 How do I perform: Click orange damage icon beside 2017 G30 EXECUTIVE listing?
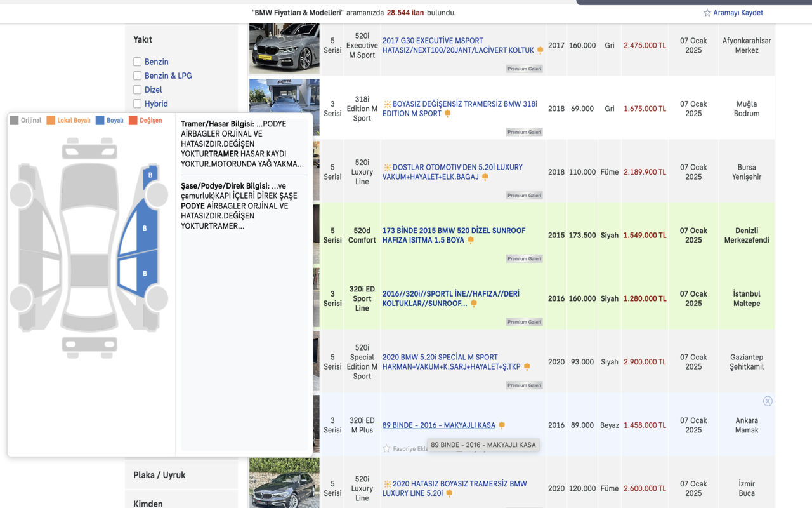click(540, 50)
